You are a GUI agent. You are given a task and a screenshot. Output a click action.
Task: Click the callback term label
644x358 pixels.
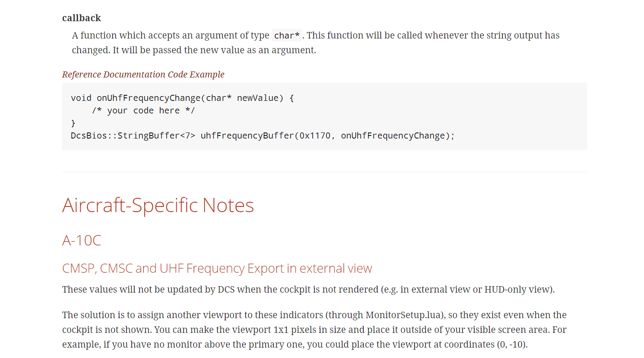point(81,18)
